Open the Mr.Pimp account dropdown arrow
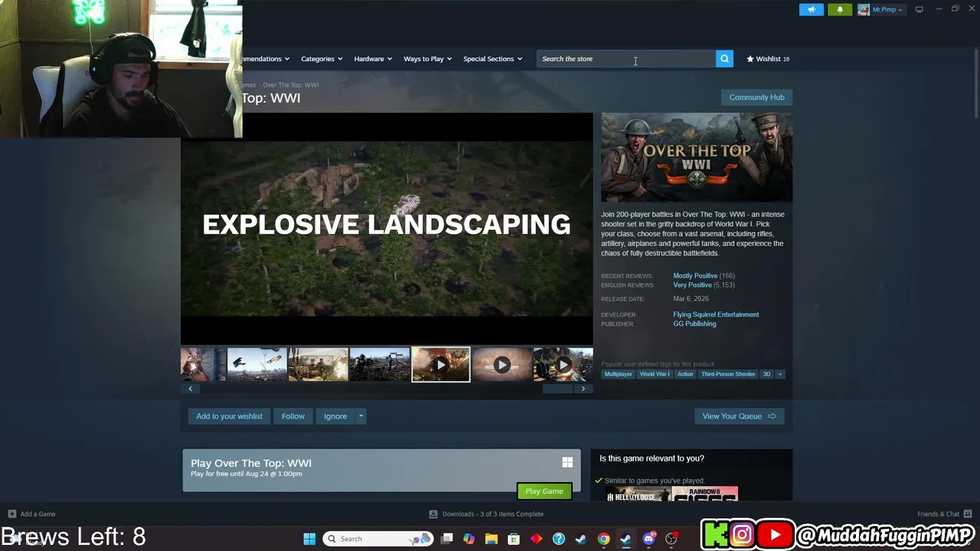Viewport: 980px width, 551px height. [x=900, y=10]
